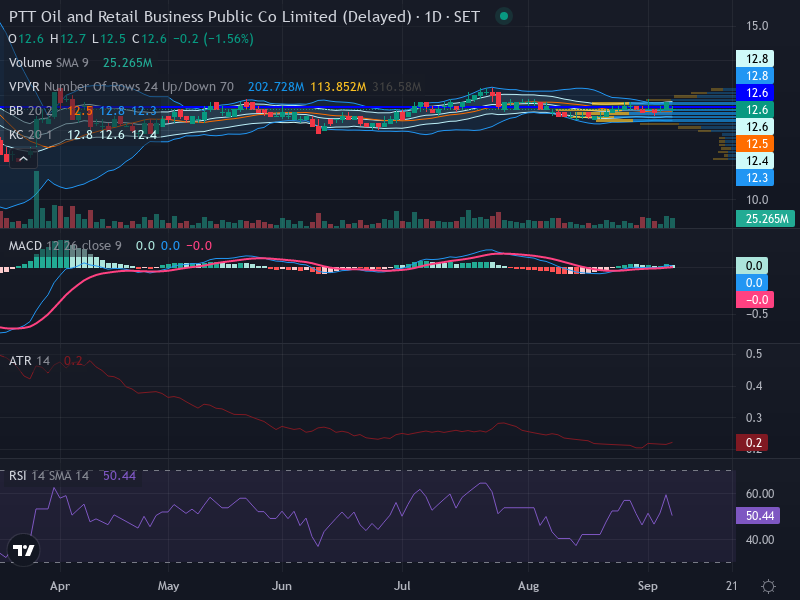Click the pink -0.0 MACD scale label
This screenshot has width=800, height=600.
tap(755, 299)
